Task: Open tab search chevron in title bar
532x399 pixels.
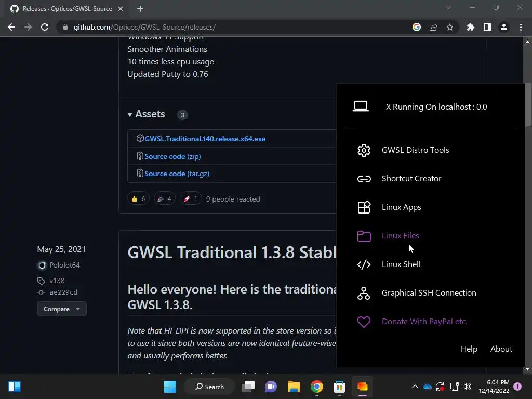Action: coord(448,7)
